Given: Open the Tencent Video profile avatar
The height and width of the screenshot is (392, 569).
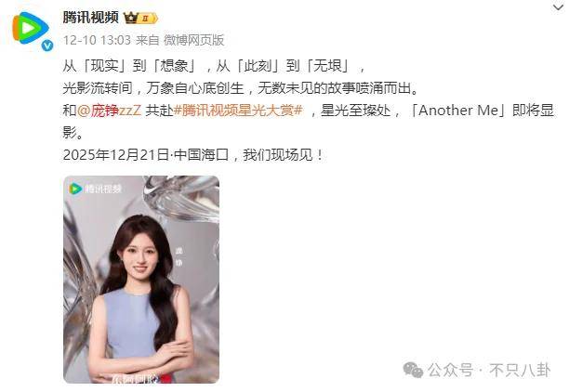Looking at the screenshot, I should coord(31,29).
